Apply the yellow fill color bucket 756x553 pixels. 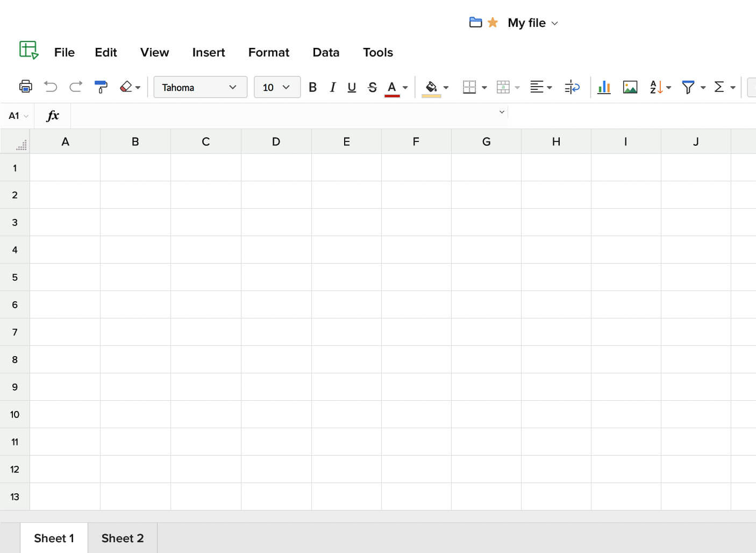click(431, 88)
